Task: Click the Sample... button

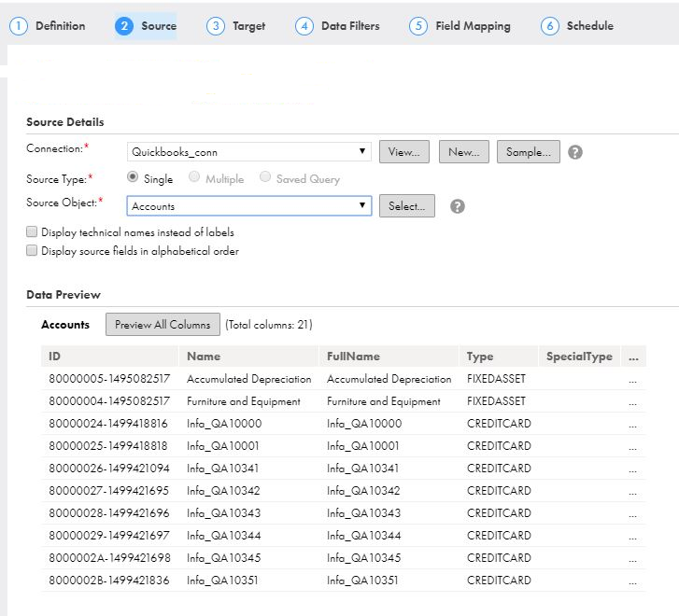Action: click(x=529, y=151)
